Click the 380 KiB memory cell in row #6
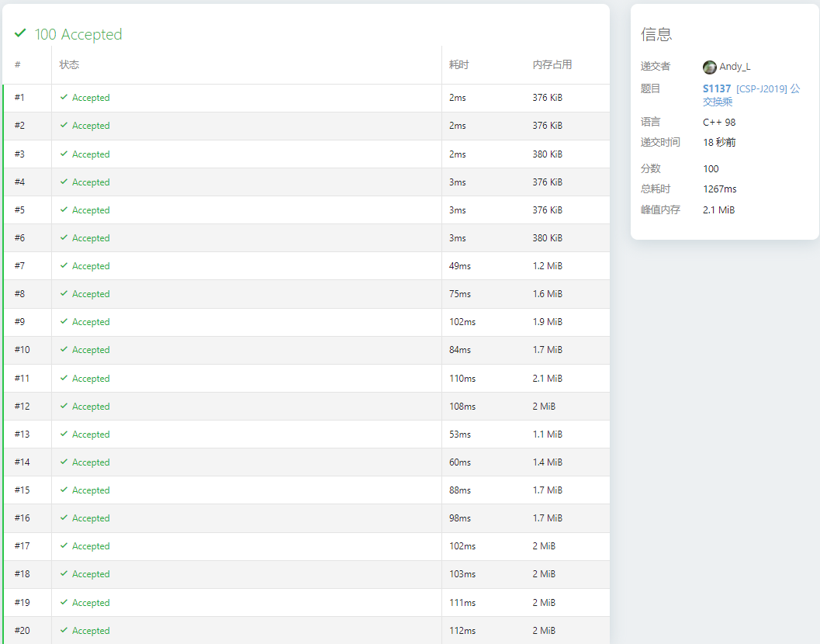Image resolution: width=820 pixels, height=644 pixels. click(548, 238)
